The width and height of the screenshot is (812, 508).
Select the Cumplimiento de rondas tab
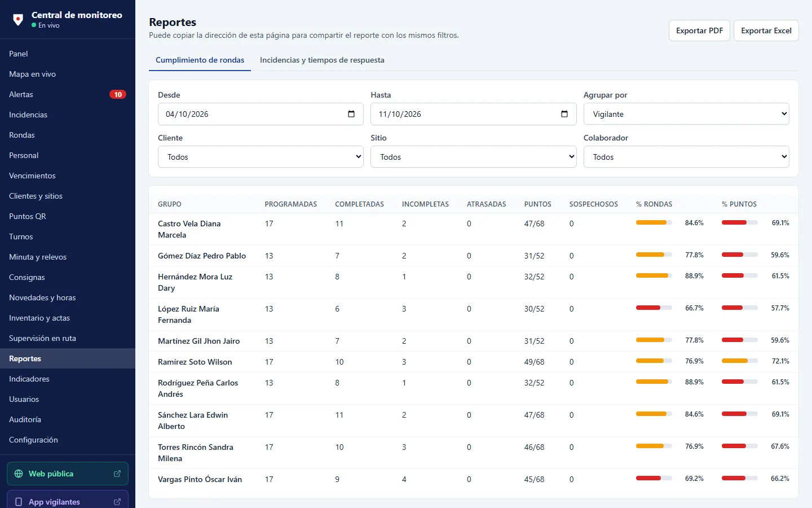(200, 60)
